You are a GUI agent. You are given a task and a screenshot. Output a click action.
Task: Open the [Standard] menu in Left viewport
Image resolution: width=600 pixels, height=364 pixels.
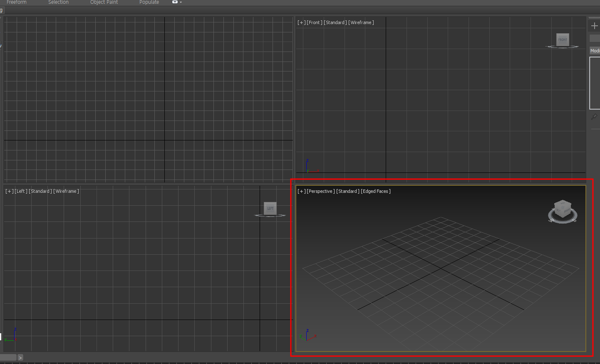click(x=40, y=191)
